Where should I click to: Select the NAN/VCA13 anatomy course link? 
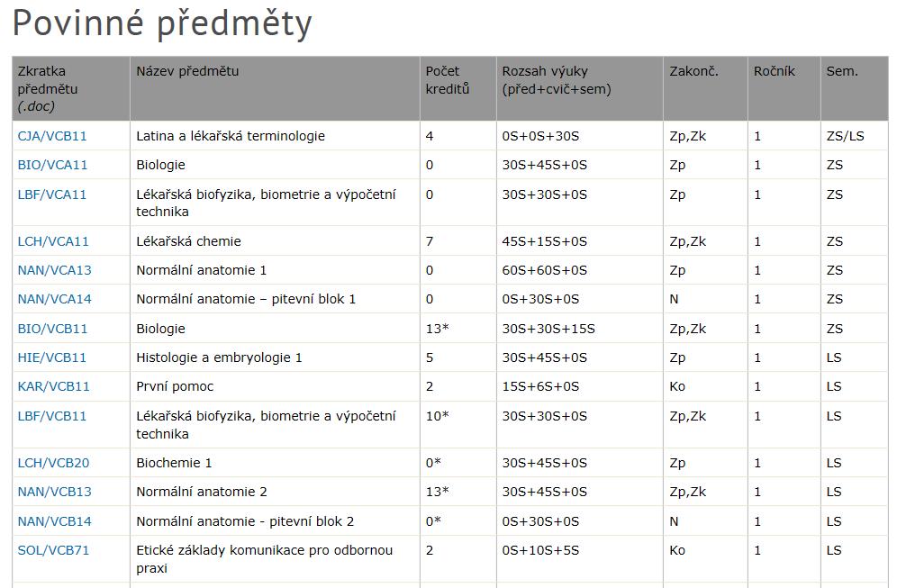[x=54, y=270]
